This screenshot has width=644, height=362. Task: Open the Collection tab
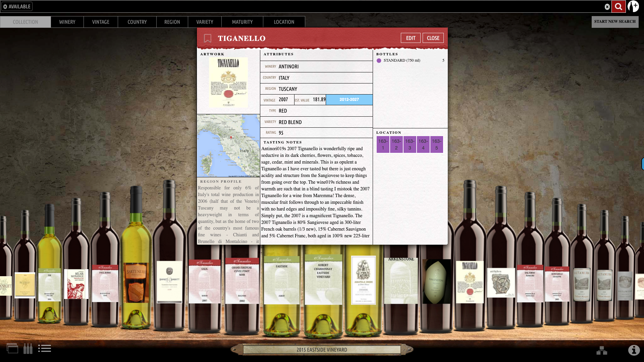[x=25, y=22]
